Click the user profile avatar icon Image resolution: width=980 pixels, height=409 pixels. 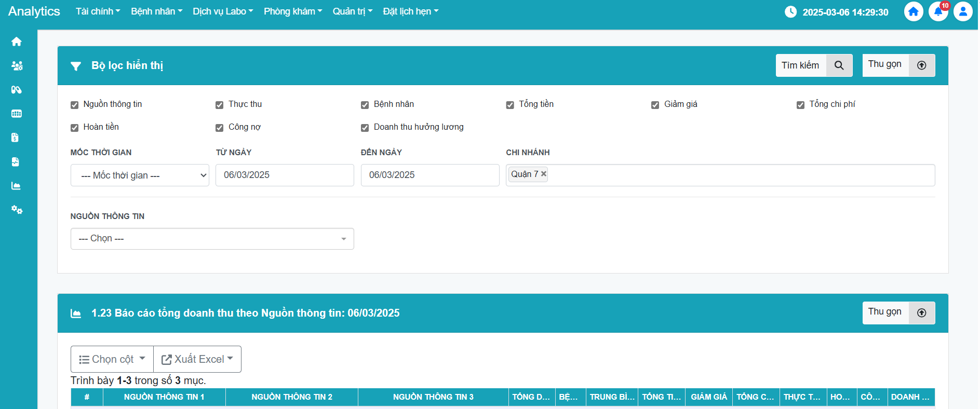[963, 11]
